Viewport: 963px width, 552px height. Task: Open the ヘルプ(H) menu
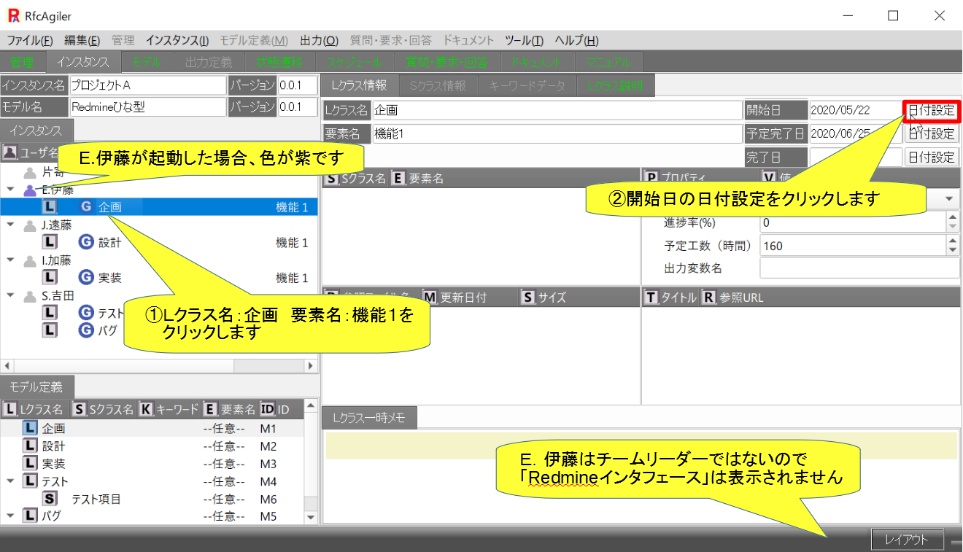(x=576, y=41)
